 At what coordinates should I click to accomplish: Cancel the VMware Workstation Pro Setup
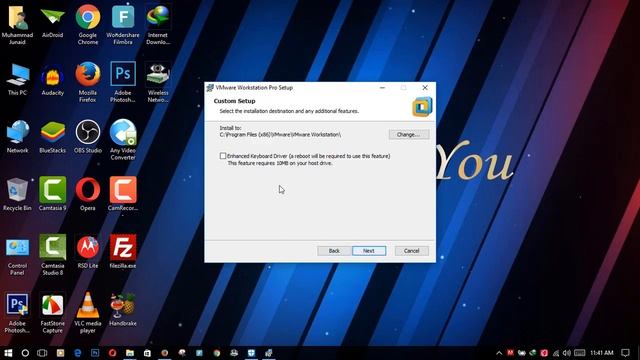tap(411, 251)
